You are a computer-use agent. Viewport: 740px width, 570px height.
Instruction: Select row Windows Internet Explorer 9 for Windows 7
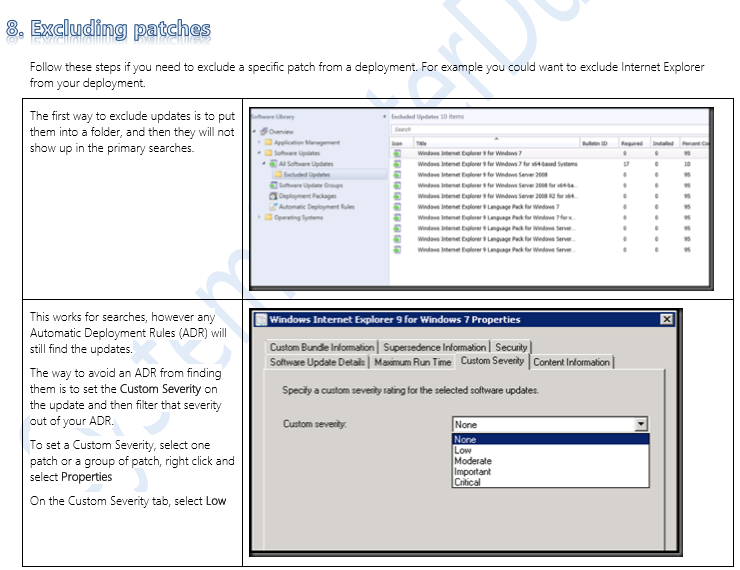(x=550, y=153)
